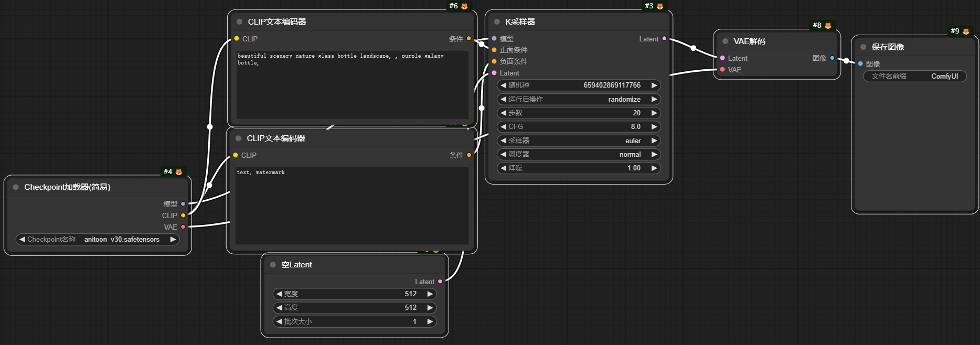
Task: Open the 调度器 normal dropdown
Action: click(579, 155)
